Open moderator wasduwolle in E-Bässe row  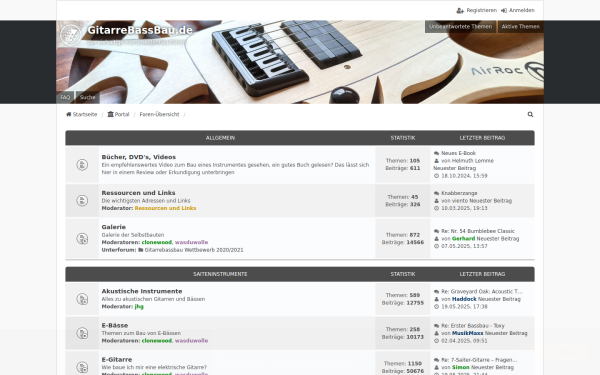(x=191, y=341)
